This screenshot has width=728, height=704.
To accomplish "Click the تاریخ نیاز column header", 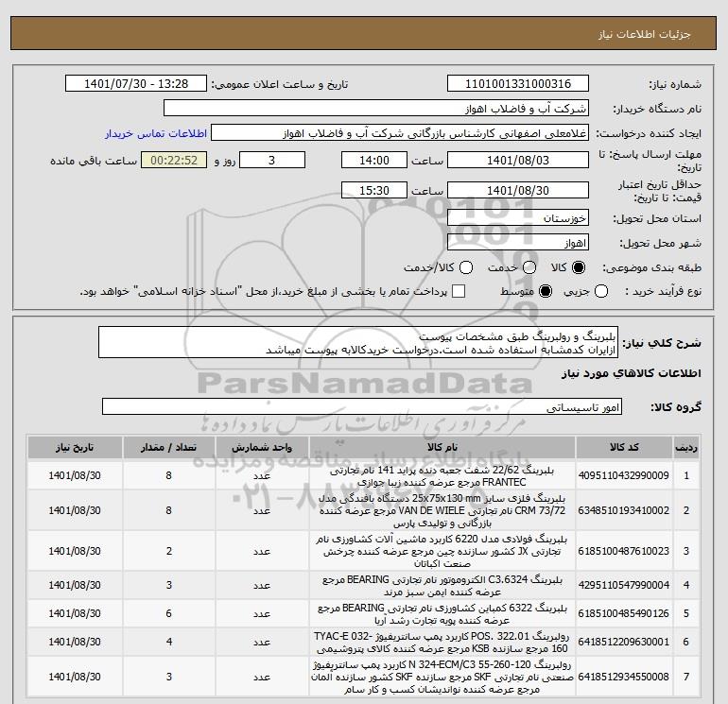I will point(75,447).
